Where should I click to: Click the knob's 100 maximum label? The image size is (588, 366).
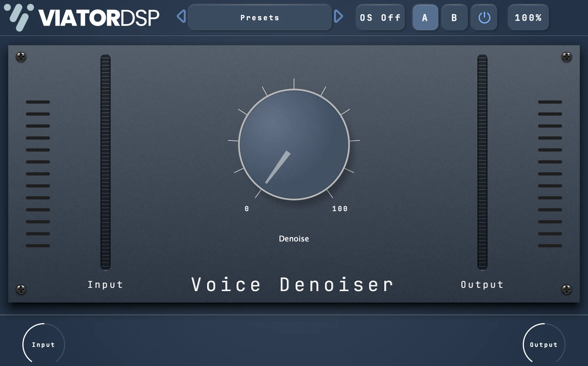(340, 209)
